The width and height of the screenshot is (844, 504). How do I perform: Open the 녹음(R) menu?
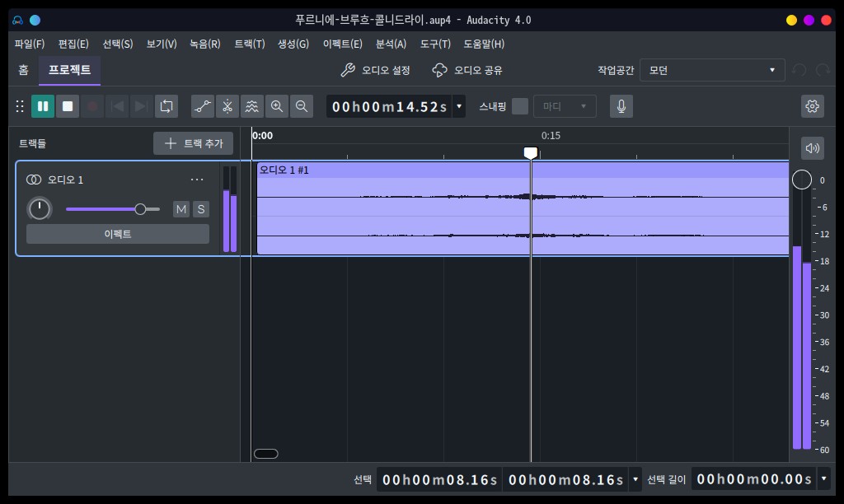pos(205,44)
